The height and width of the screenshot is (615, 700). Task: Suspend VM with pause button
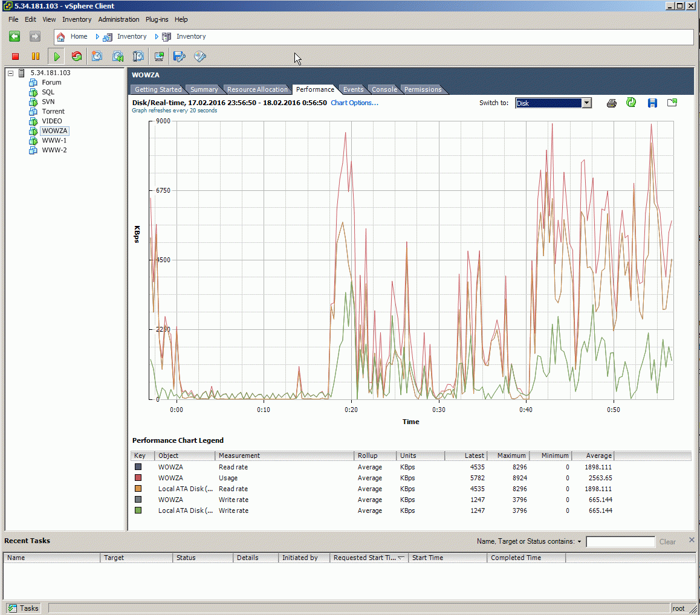tap(35, 56)
